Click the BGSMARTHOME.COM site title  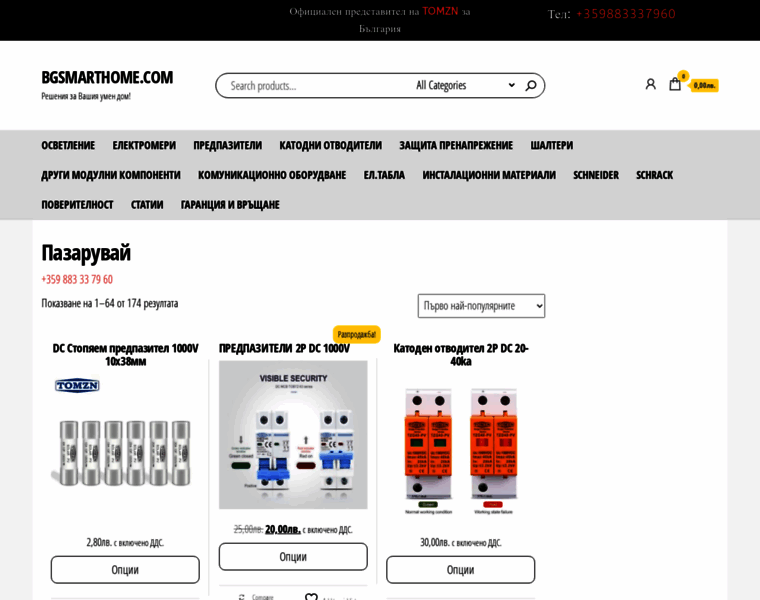[x=107, y=78]
